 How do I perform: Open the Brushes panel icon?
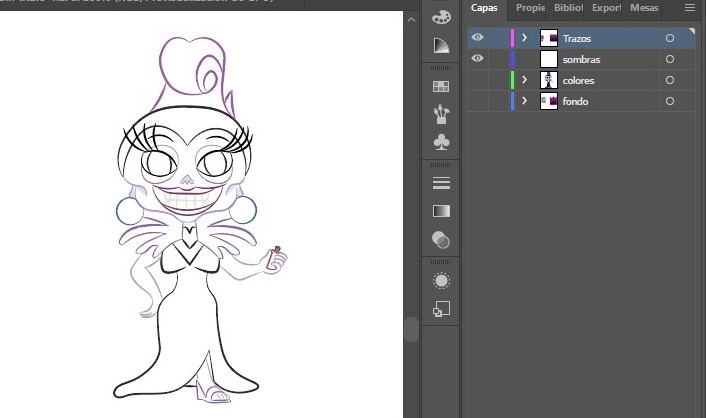coord(441,114)
